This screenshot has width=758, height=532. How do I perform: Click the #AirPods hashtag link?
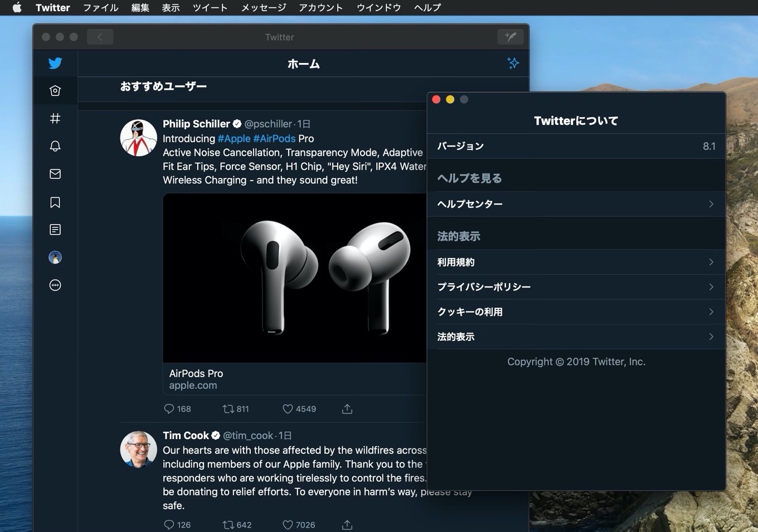click(274, 138)
